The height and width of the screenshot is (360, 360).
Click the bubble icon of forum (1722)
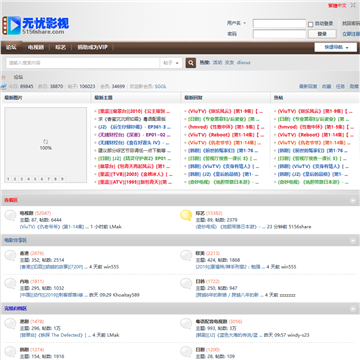(186, 284)
